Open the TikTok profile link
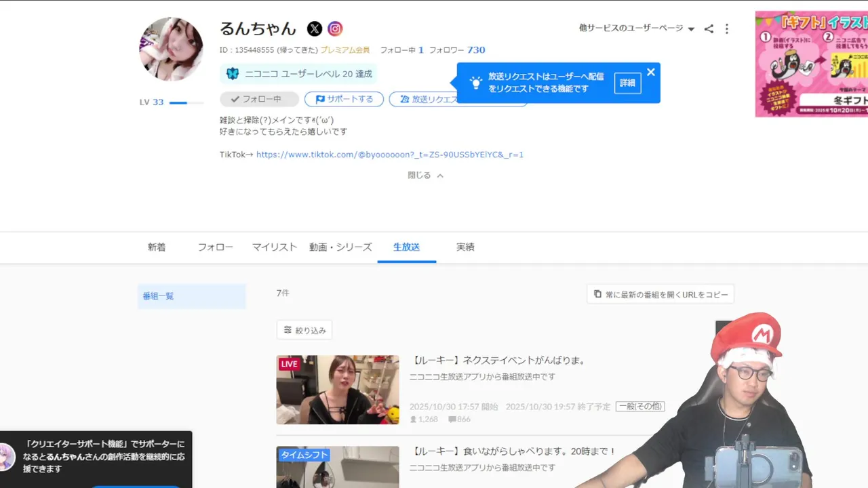 pyautogui.click(x=390, y=155)
